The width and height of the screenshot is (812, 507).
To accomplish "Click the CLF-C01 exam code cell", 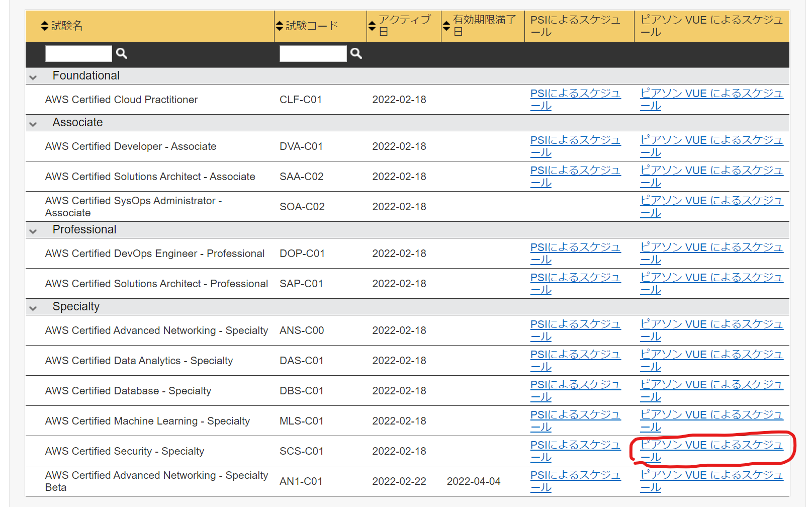I will [301, 100].
